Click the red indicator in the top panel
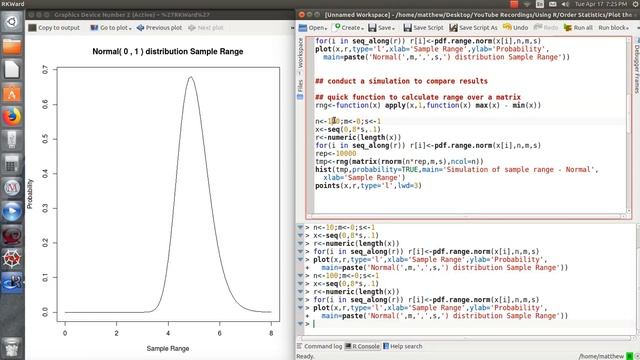 point(514,4)
